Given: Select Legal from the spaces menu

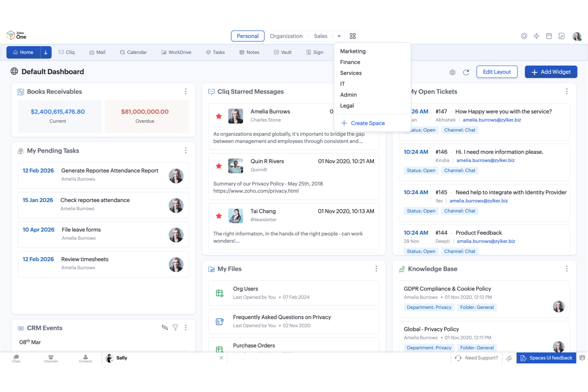Looking at the screenshot, I should [x=347, y=106].
